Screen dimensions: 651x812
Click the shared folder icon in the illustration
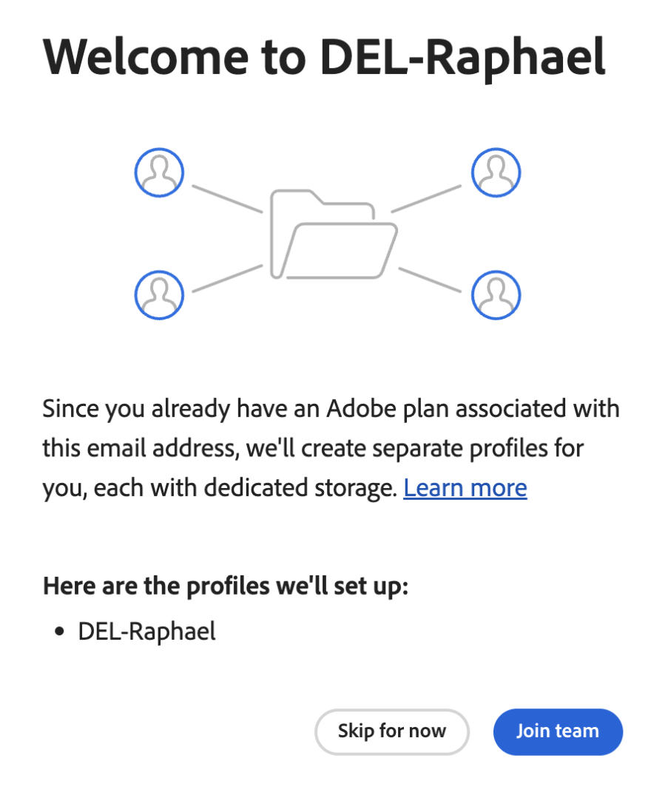point(333,235)
